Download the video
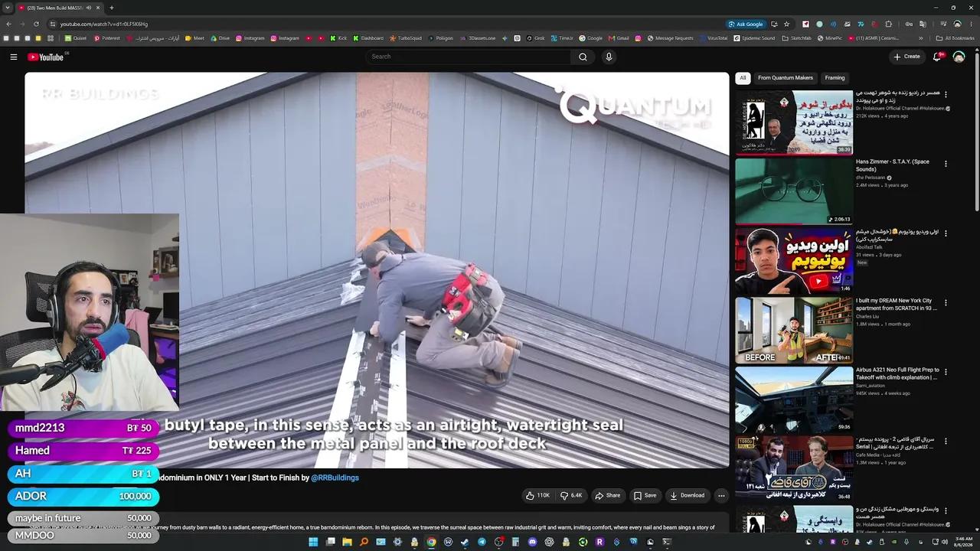 [x=687, y=495]
